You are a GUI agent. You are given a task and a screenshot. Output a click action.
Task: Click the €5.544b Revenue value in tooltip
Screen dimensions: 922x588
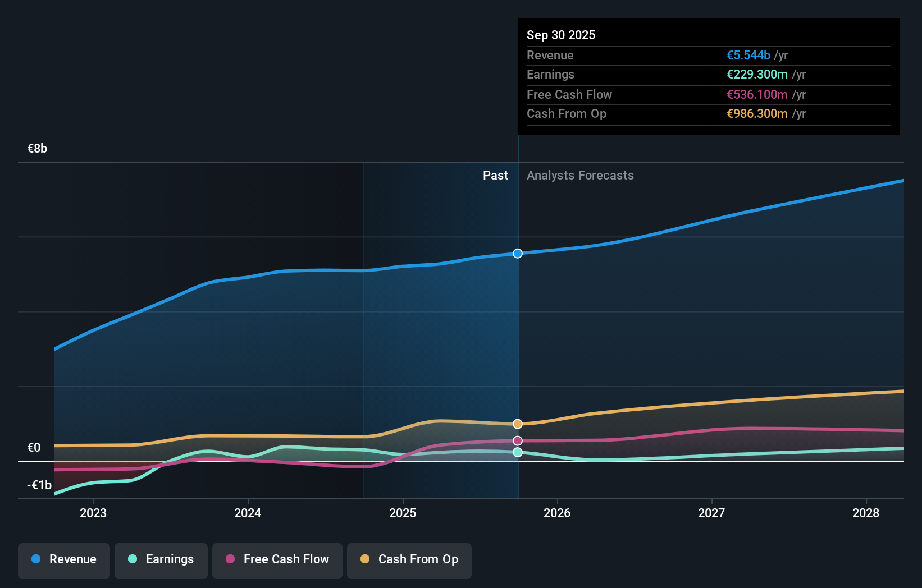tap(748, 55)
